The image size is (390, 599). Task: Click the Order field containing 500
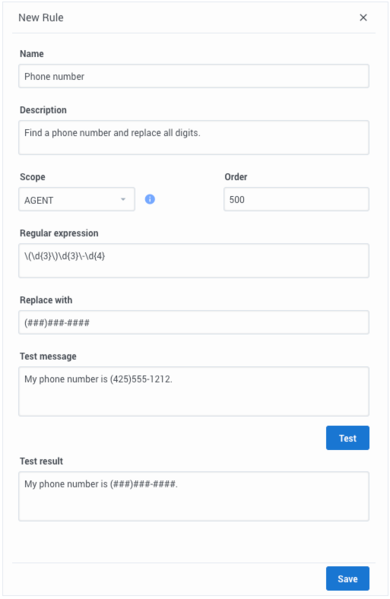[x=296, y=199]
